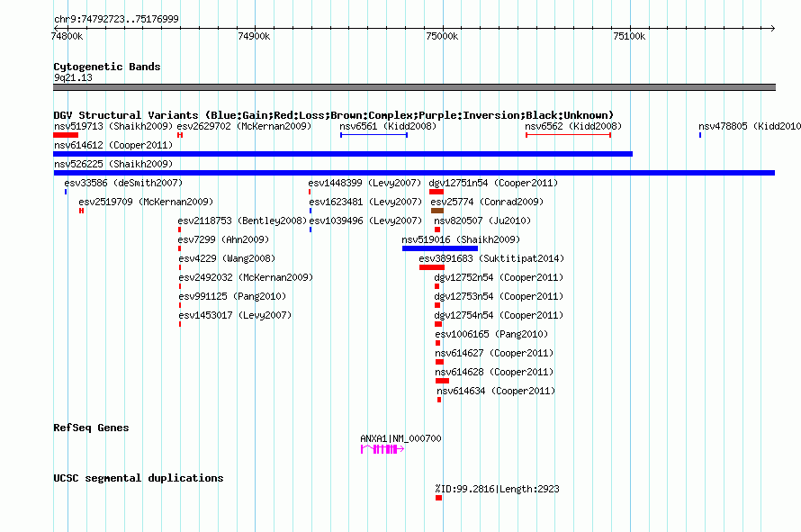Open the nsv614612 (Cooper2011) label
801x532 pixels.
coord(113,145)
